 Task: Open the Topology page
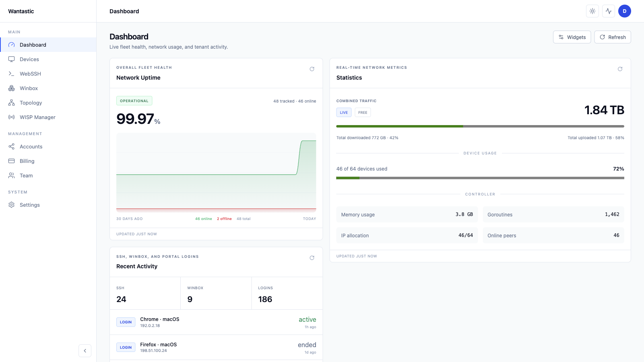[48, 103]
